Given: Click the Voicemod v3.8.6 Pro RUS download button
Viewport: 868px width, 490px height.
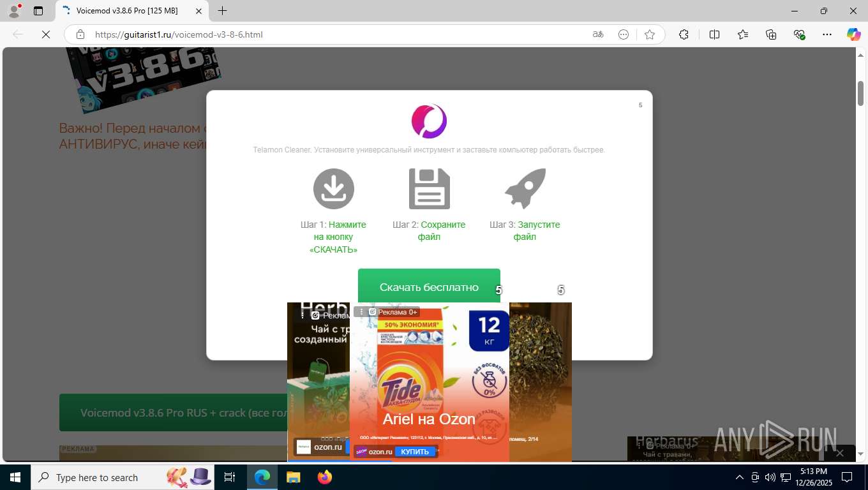Looking at the screenshot, I should pyautogui.click(x=174, y=413).
